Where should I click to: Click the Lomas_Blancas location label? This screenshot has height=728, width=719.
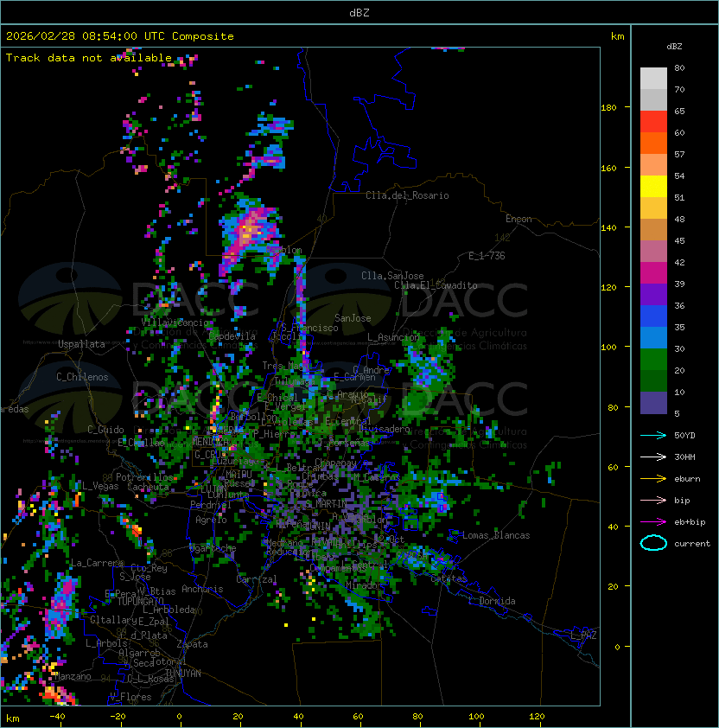click(496, 535)
